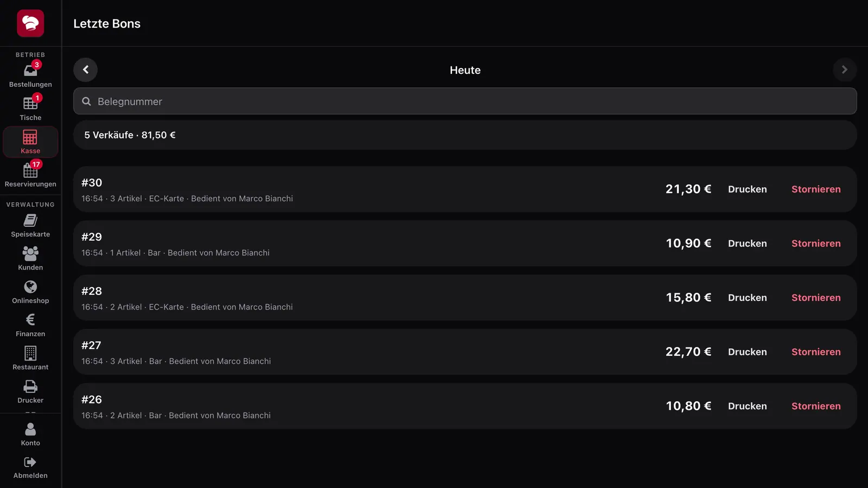This screenshot has height=488, width=868.
Task: Open the Konto account page
Action: coord(30,434)
